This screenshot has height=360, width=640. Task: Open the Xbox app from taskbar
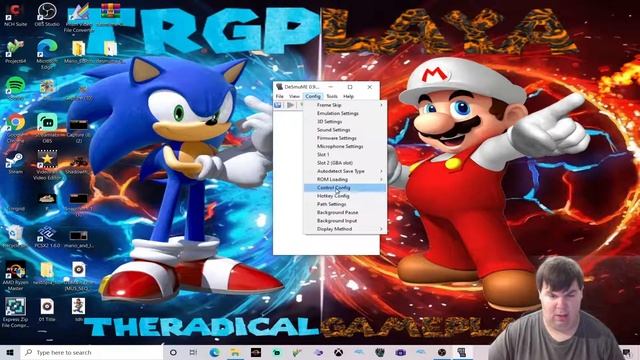(x=338, y=352)
